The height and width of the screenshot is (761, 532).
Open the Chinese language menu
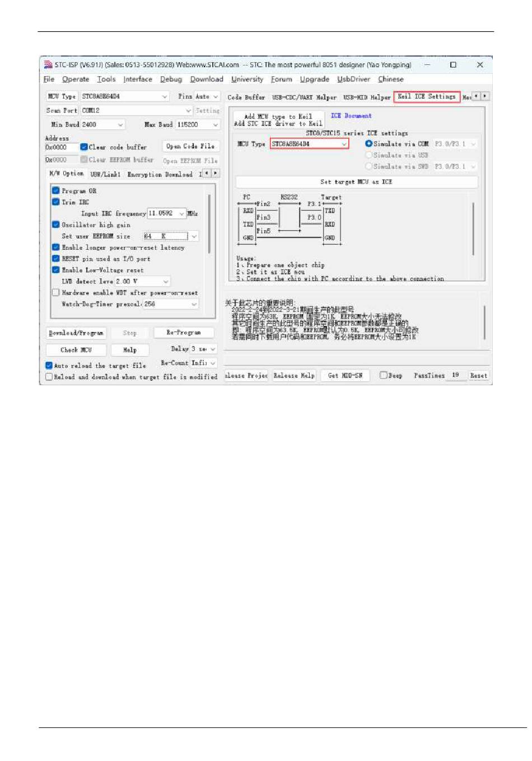point(390,80)
